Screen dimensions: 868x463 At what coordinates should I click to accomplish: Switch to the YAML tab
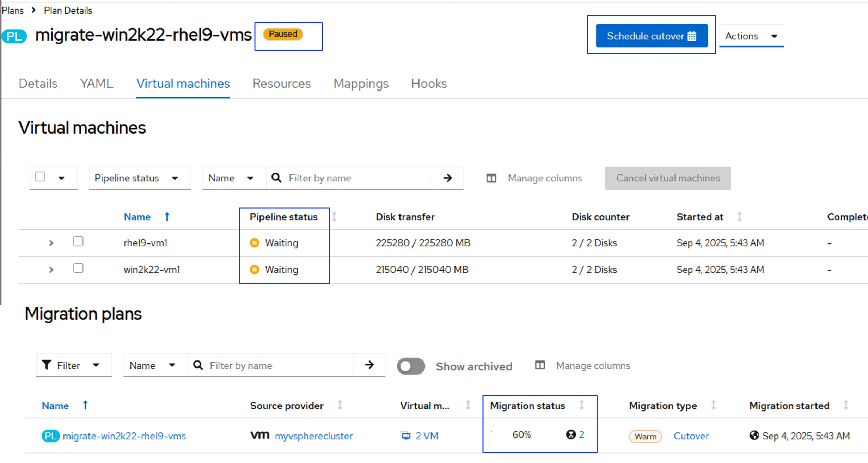pyautogui.click(x=97, y=84)
